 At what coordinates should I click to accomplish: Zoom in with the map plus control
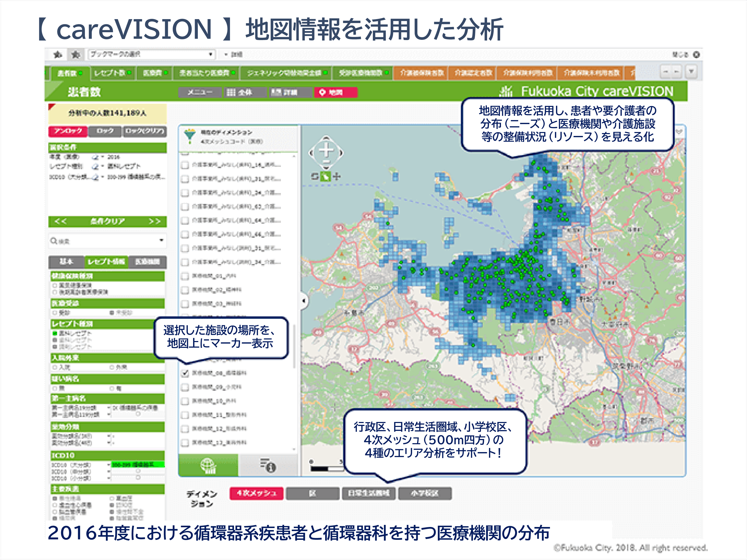[326, 150]
